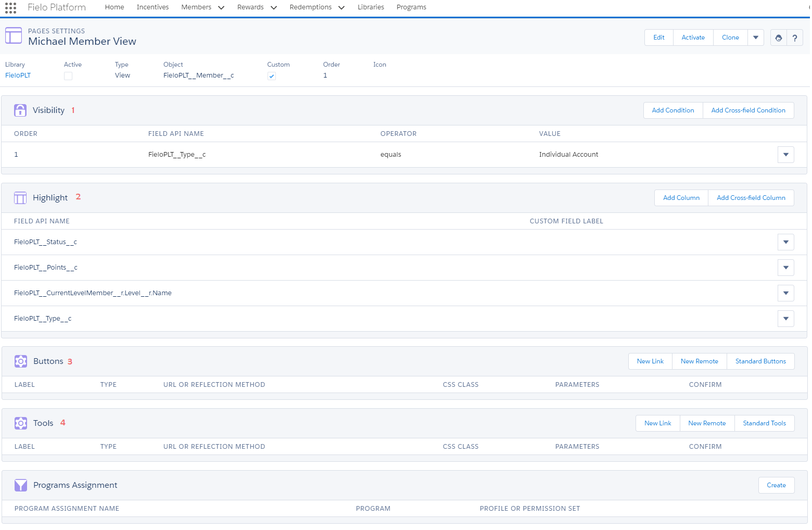Image resolution: width=812 pixels, height=530 pixels.
Task: Open the Incentives tab
Action: [x=153, y=7]
